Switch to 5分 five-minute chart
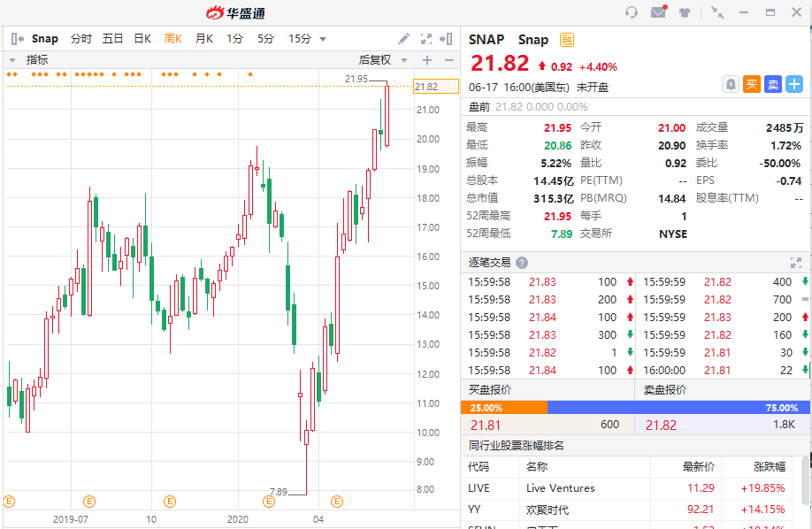 click(265, 39)
